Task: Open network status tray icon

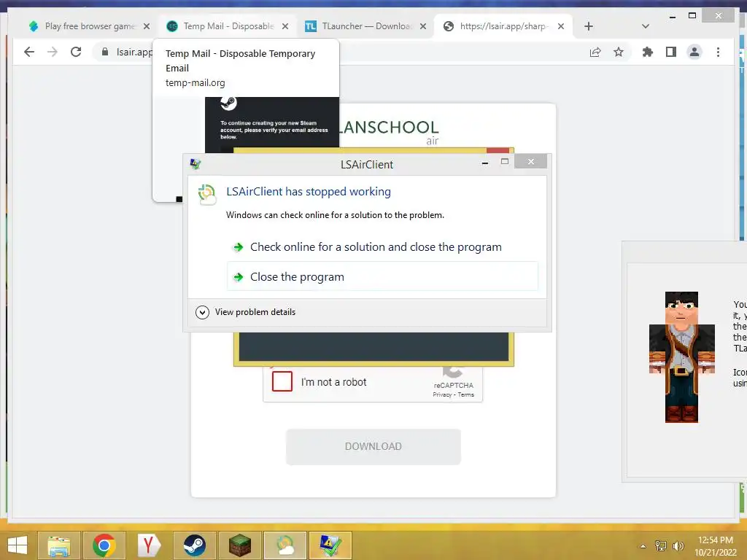Action: point(661,545)
